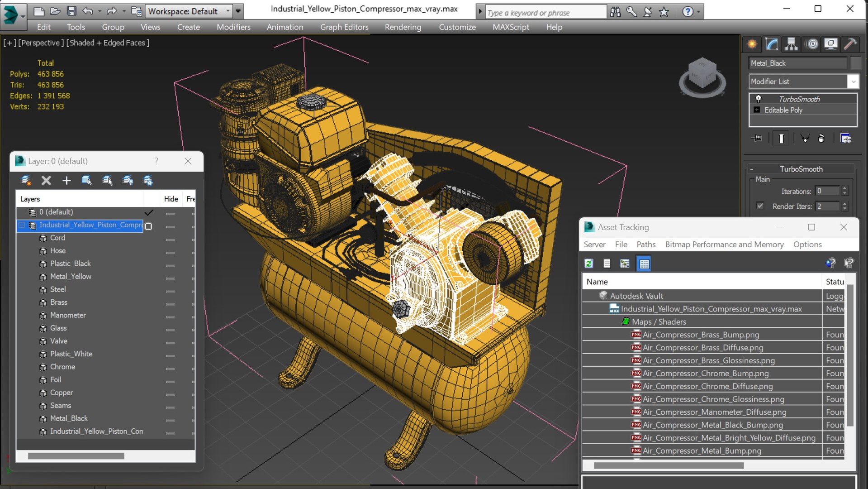868x489 pixels.
Task: Click the search binoculars icon
Action: click(615, 12)
